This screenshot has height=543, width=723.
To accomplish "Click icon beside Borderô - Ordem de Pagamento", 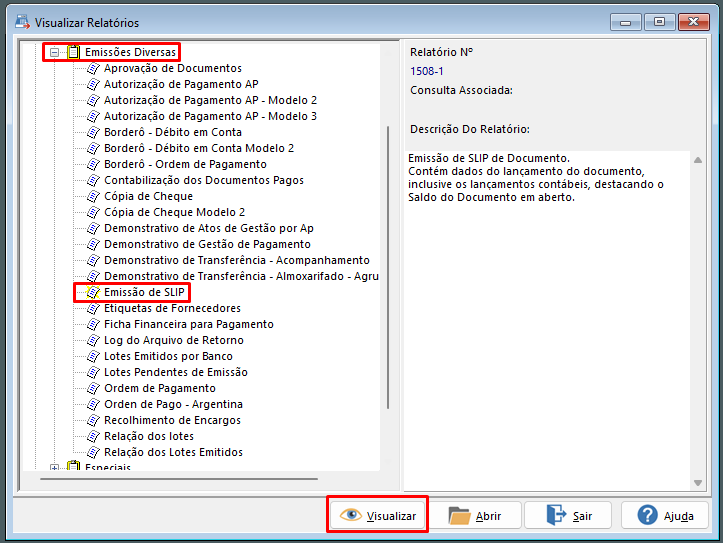I will (94, 165).
